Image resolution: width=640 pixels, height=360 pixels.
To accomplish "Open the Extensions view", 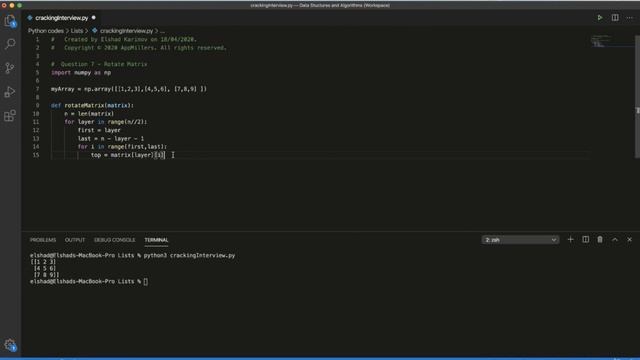I will pyautogui.click(x=10, y=116).
